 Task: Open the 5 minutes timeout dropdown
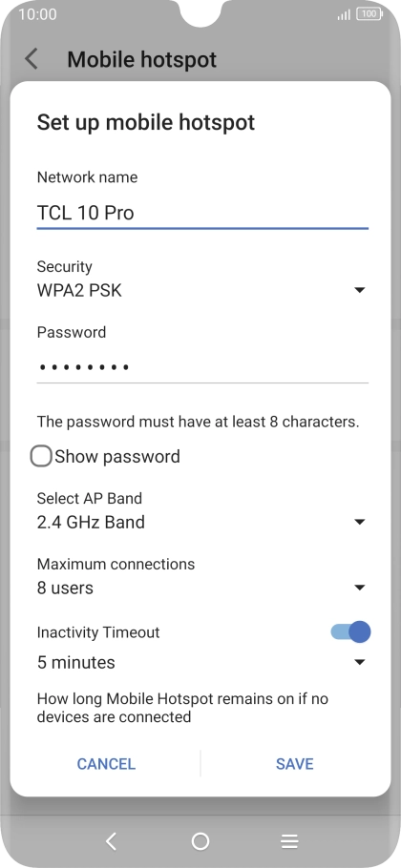[x=202, y=662]
